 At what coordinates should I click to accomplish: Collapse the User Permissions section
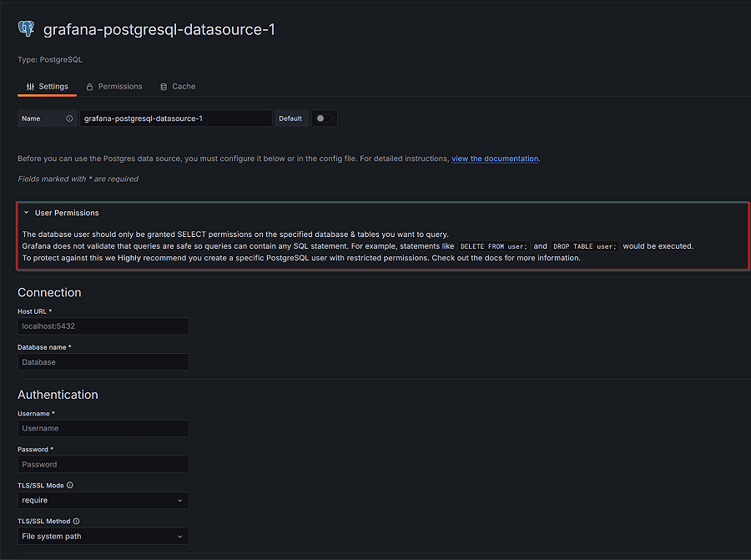click(26, 213)
